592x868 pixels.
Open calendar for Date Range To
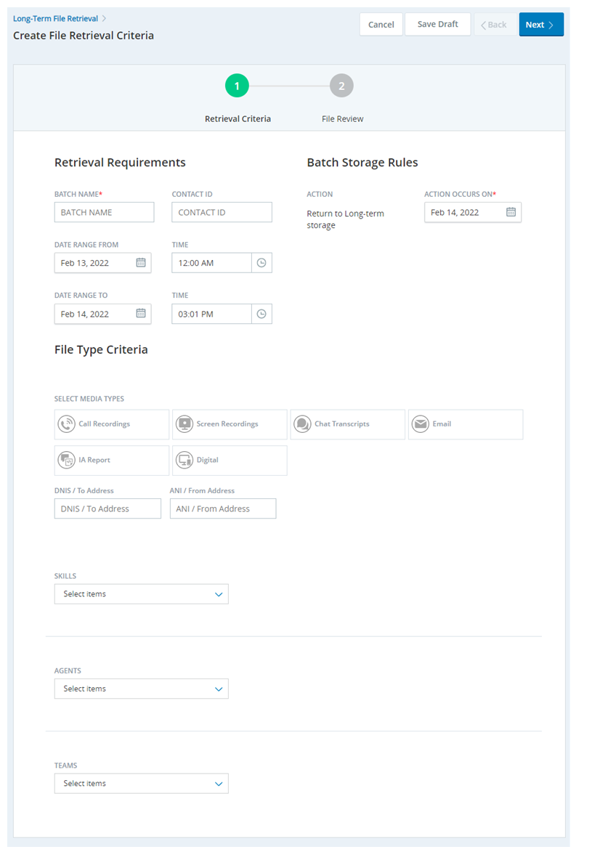[141, 314]
